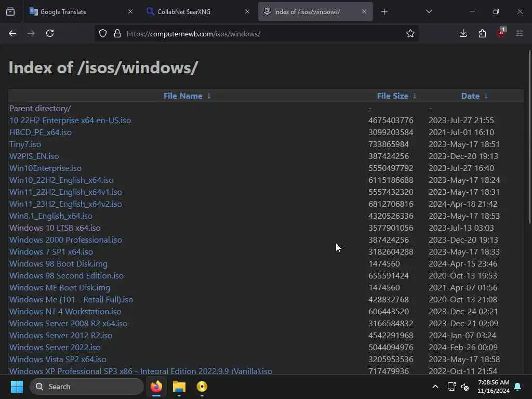Switch to the Google Translate tab
532x399 pixels.
[x=82, y=12]
